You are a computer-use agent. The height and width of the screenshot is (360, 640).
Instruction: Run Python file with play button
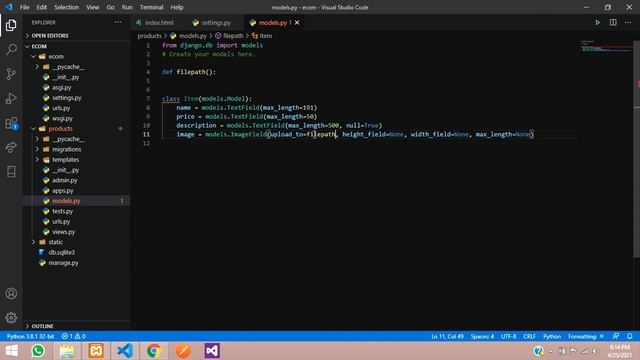click(x=598, y=22)
